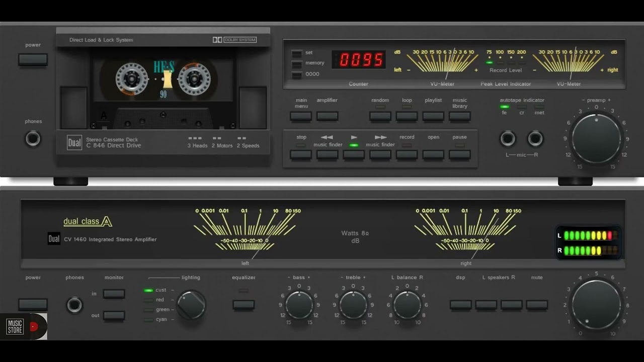Image resolution: width=644 pixels, height=362 pixels.
Task: Toggle loop playback mode
Action: coord(407,117)
